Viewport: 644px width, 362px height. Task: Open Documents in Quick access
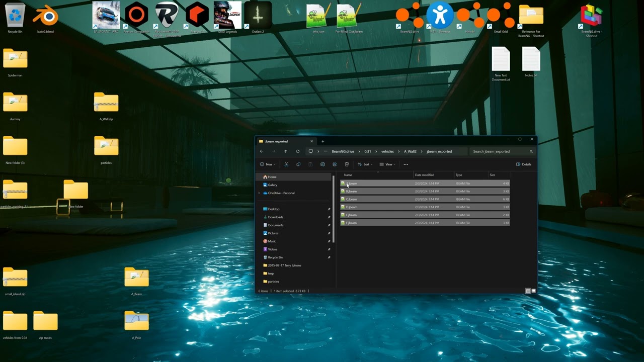[294, 225]
